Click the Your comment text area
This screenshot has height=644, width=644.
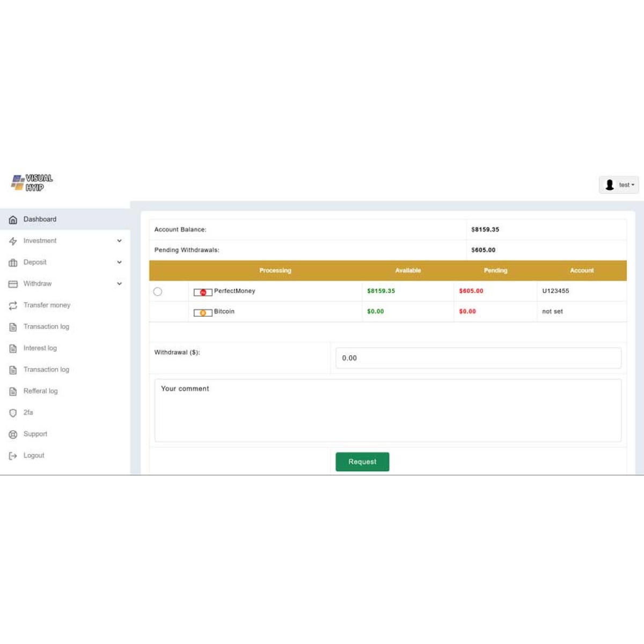point(387,411)
